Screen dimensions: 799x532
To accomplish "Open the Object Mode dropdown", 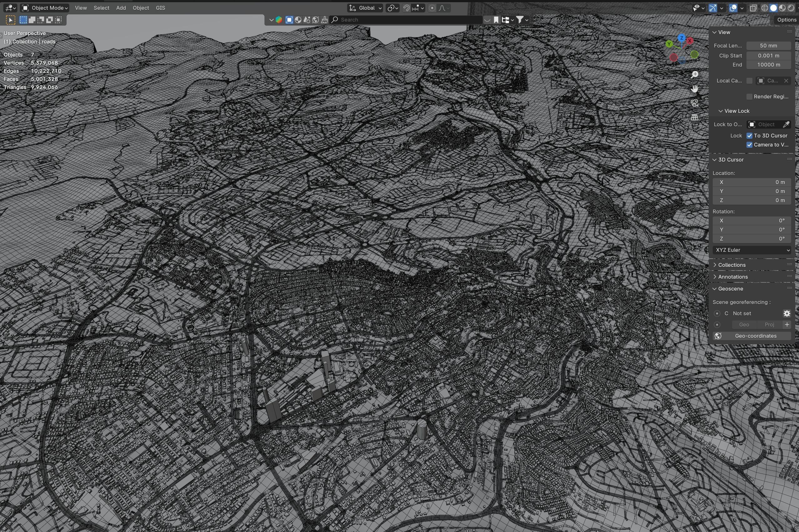I will click(x=45, y=8).
